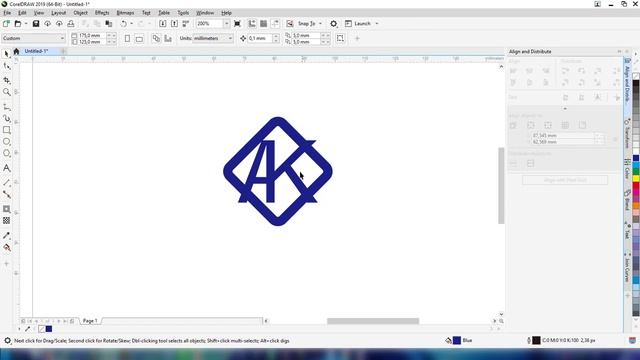Select the Freehand tool
This screenshot has height=360, width=640.
pyautogui.click(x=7, y=107)
